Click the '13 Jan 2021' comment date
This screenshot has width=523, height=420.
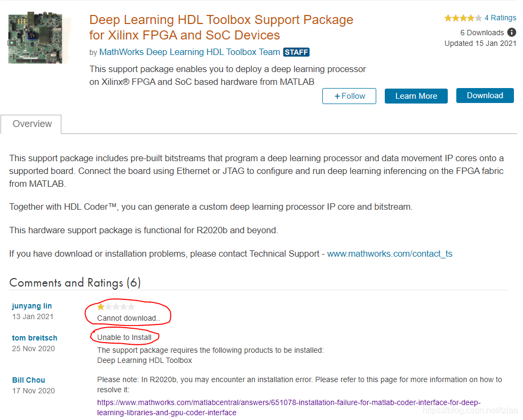[33, 316]
